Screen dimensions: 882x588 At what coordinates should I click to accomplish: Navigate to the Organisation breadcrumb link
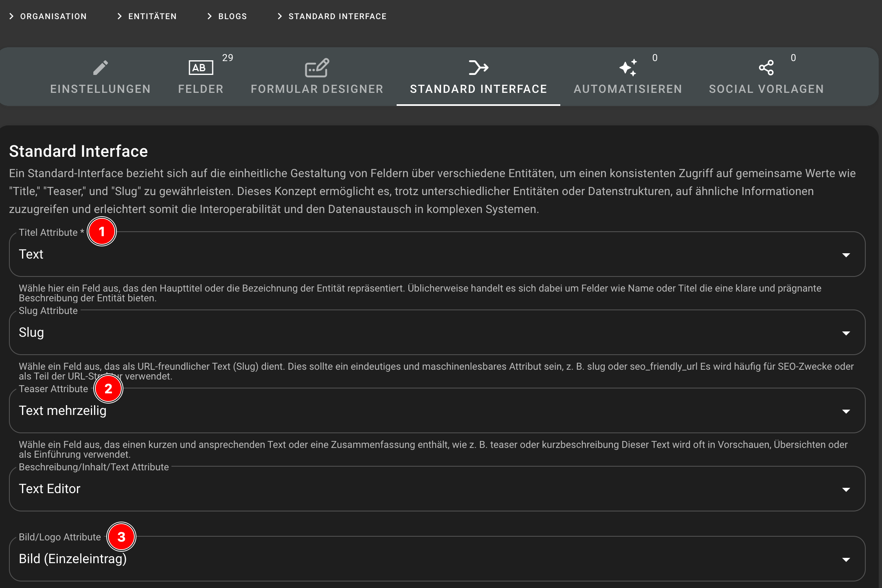(53, 16)
